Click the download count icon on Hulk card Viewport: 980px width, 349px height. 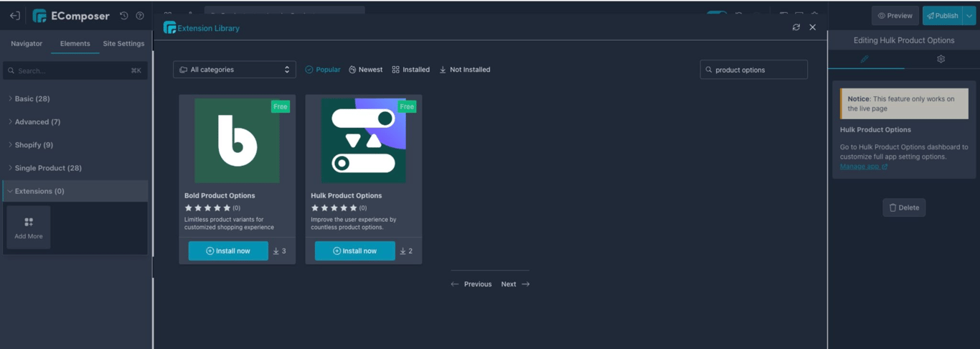click(x=402, y=251)
